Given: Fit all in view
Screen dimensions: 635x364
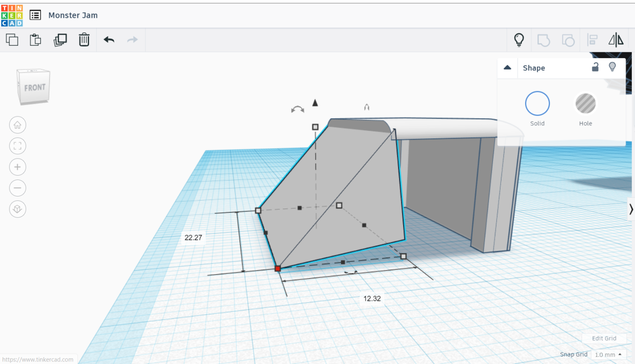Looking at the screenshot, I should pyautogui.click(x=18, y=146).
